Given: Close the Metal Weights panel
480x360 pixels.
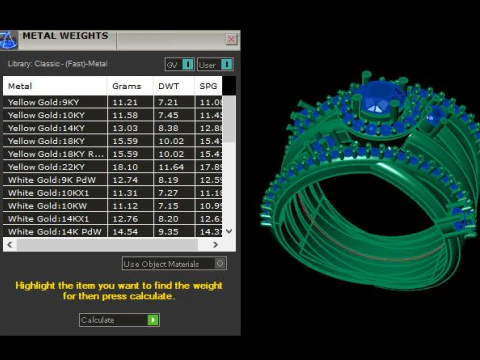Looking at the screenshot, I should coord(231,39).
